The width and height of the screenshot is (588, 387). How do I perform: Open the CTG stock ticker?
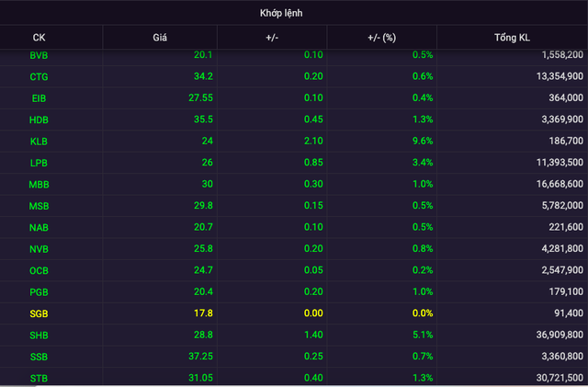point(39,75)
